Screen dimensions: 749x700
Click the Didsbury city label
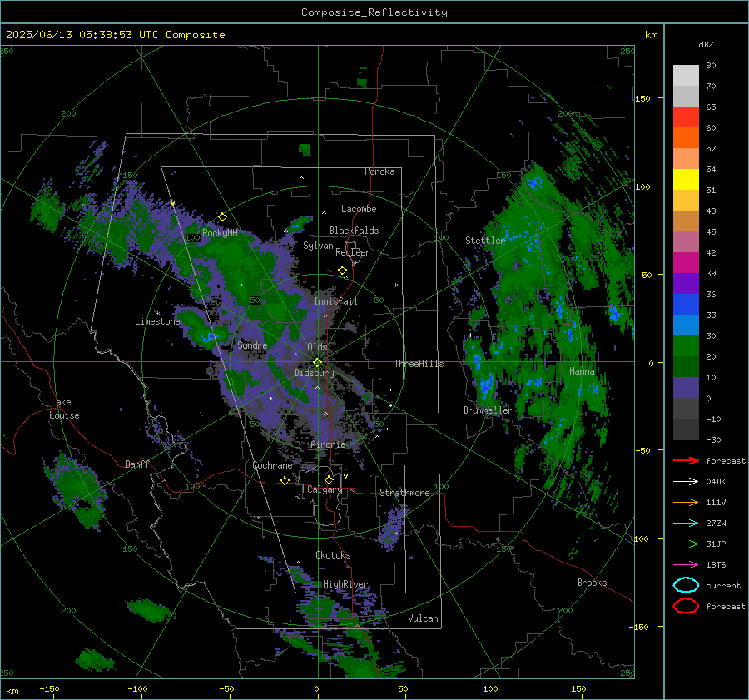point(314,373)
